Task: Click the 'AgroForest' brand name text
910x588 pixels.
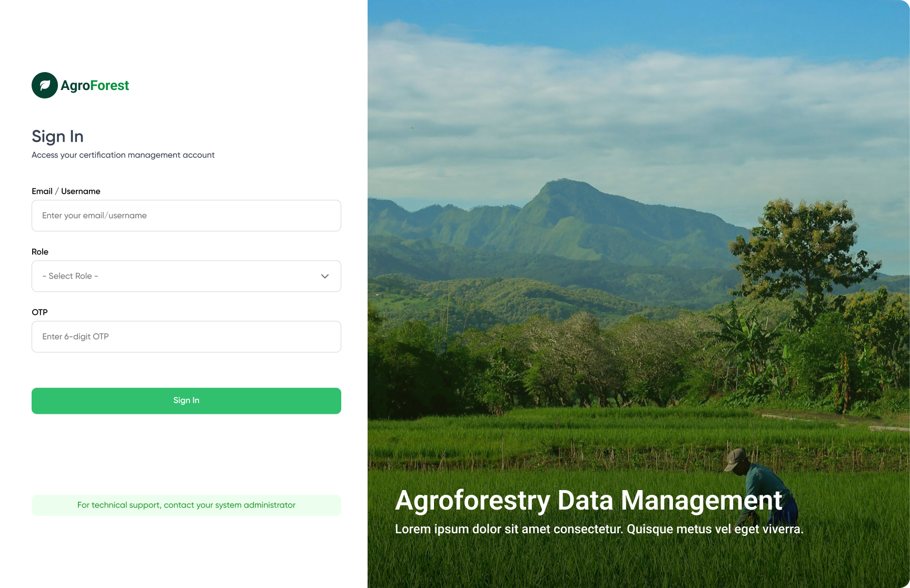Action: [94, 85]
